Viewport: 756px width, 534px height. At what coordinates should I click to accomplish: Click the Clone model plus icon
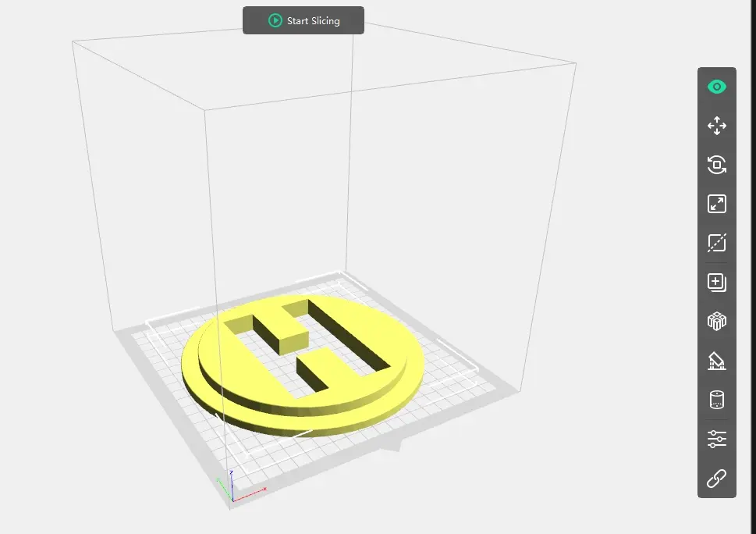tap(716, 282)
